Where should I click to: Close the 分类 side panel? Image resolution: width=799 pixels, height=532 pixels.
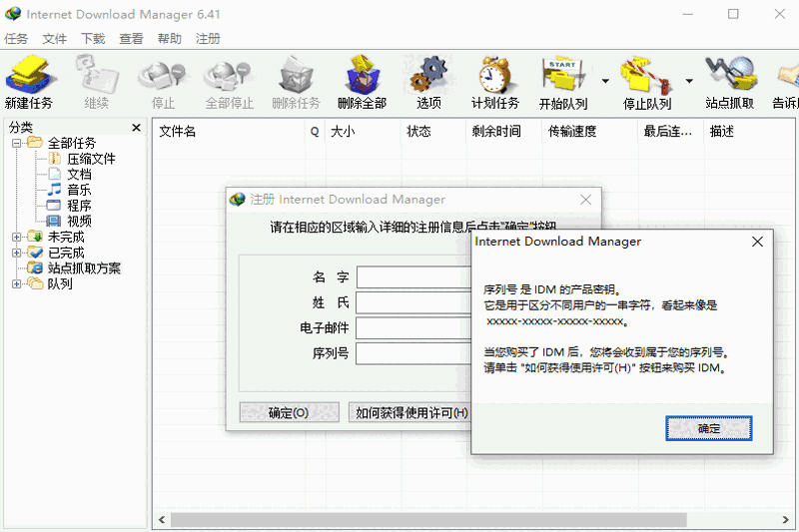click(136, 128)
